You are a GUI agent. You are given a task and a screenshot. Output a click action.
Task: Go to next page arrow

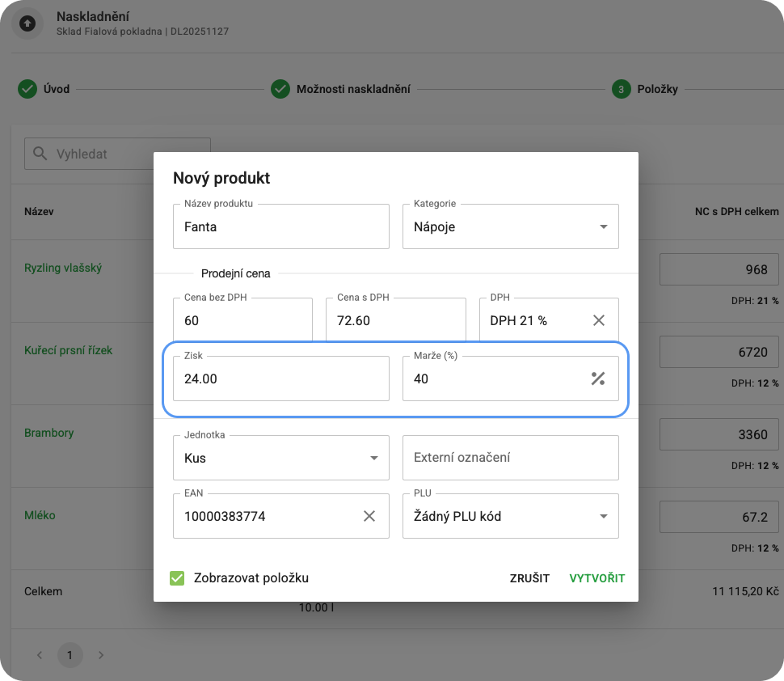point(100,655)
